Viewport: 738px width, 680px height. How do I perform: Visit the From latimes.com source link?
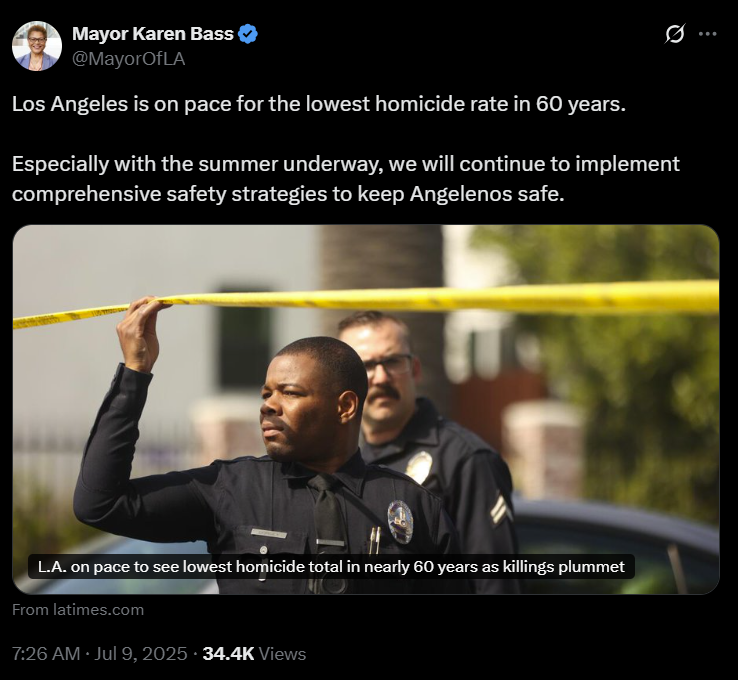78,610
